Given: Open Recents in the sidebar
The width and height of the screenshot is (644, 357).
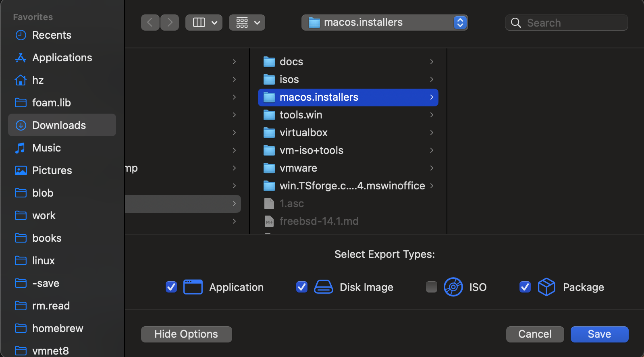Looking at the screenshot, I should (52, 35).
